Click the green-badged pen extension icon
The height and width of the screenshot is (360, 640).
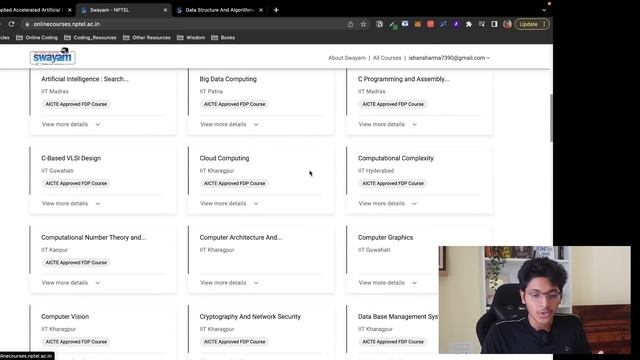(393, 24)
